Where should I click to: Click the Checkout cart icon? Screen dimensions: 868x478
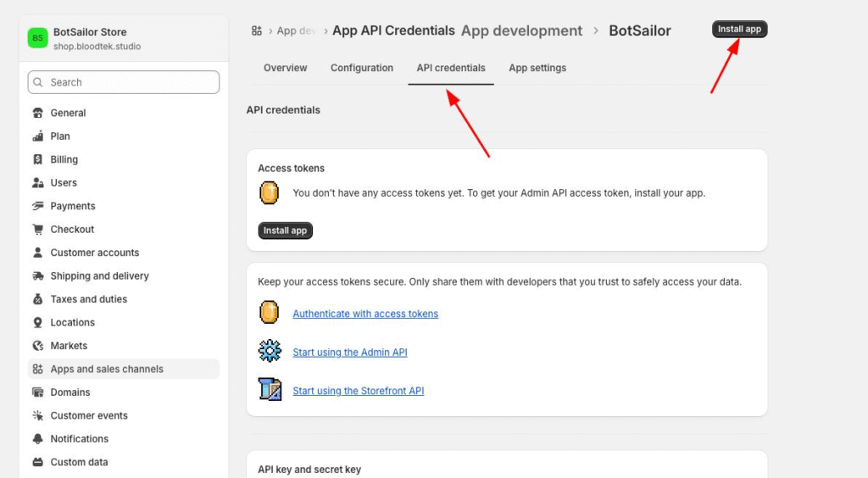[x=37, y=229]
